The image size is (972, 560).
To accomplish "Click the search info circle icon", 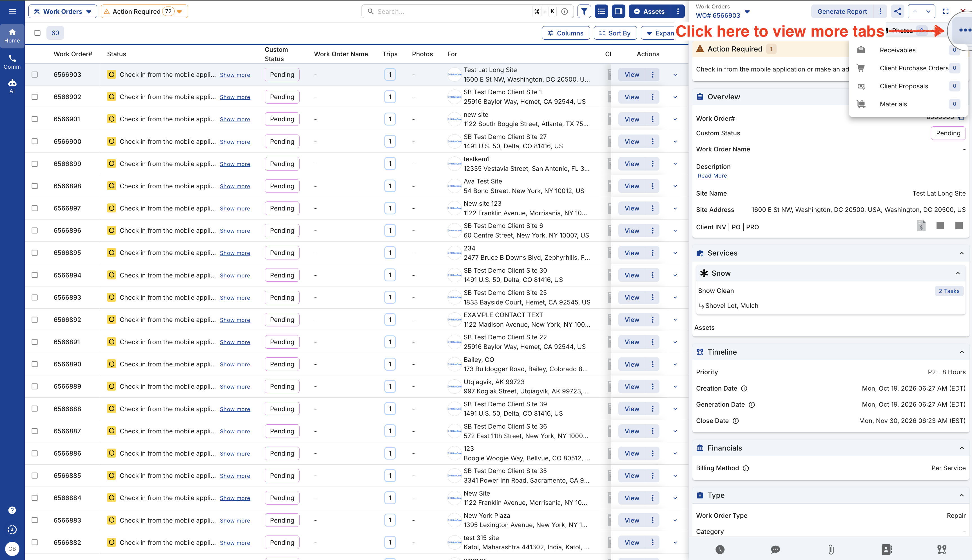I will pos(565,11).
